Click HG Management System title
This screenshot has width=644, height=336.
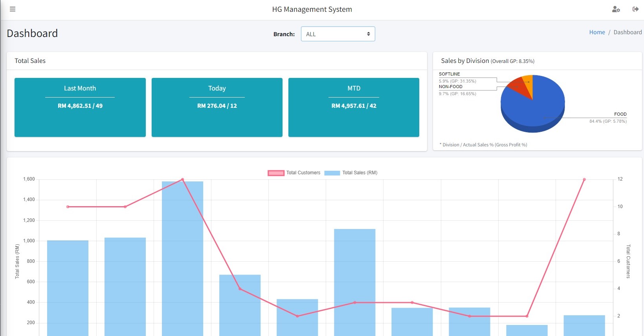click(x=312, y=9)
